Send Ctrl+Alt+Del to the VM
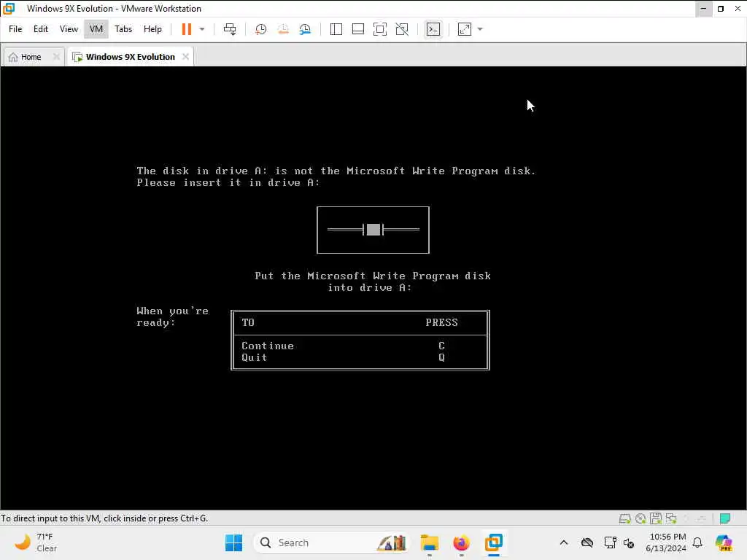 click(x=230, y=29)
